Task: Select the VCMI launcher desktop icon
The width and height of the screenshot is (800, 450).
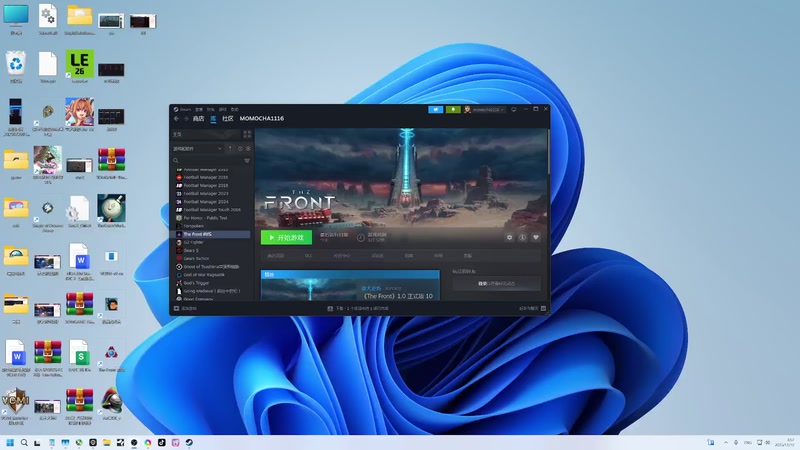Action: [x=16, y=406]
